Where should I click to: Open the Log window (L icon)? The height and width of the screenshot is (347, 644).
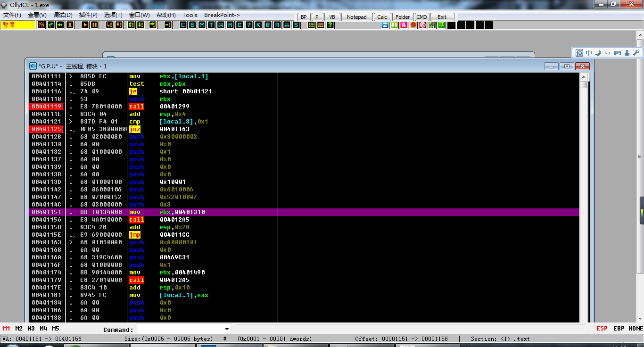(x=183, y=25)
